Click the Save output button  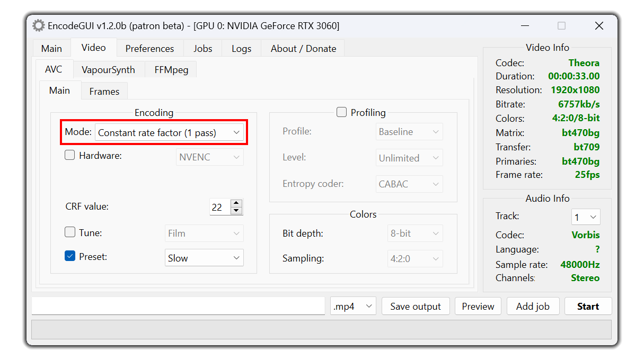[416, 306]
